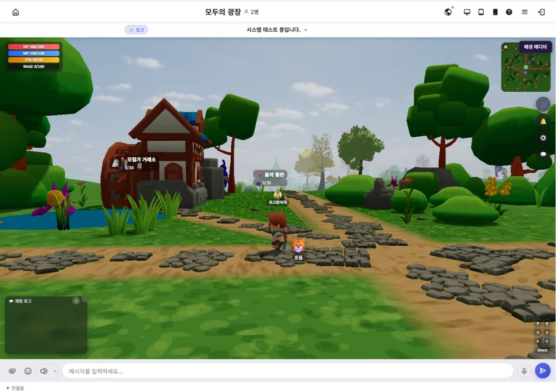Open the notifications bell
The image size is (556, 392).
543,121
